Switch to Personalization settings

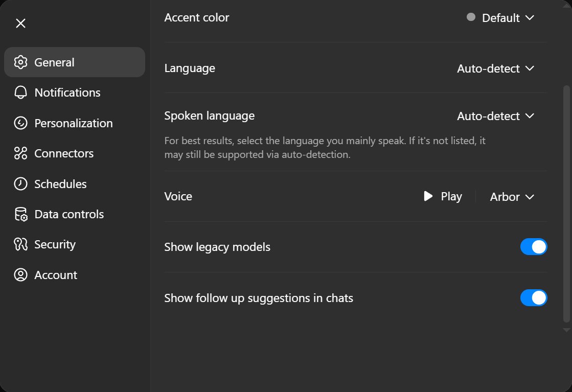pyautogui.click(x=75, y=123)
